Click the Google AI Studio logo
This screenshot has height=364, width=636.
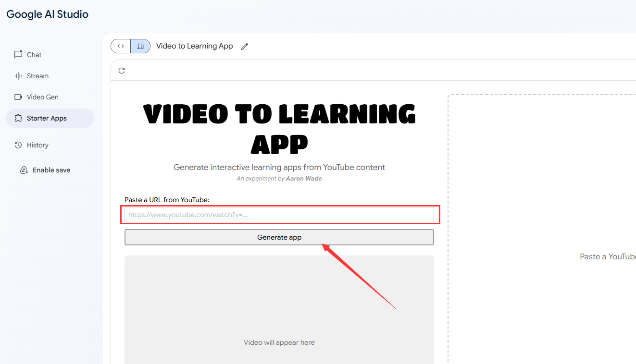[47, 14]
